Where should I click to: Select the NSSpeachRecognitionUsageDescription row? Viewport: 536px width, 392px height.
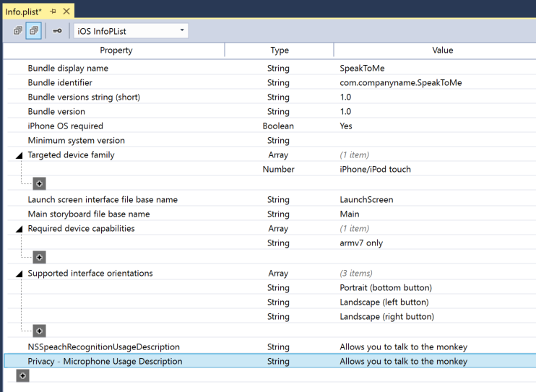tap(103, 347)
